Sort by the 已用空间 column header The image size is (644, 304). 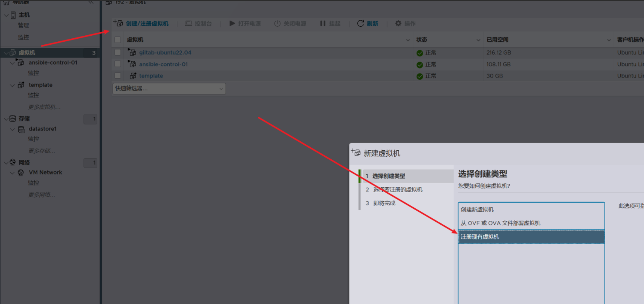[x=497, y=40]
